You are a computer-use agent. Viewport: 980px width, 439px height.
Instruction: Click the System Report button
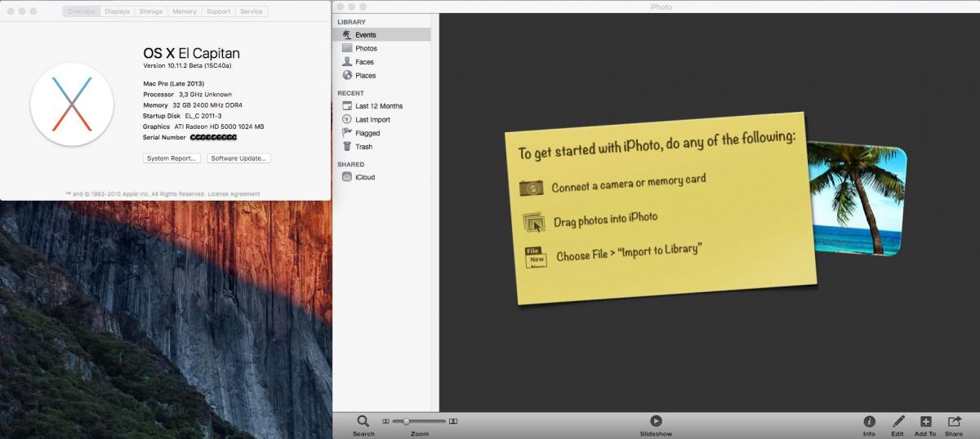pyautogui.click(x=171, y=158)
